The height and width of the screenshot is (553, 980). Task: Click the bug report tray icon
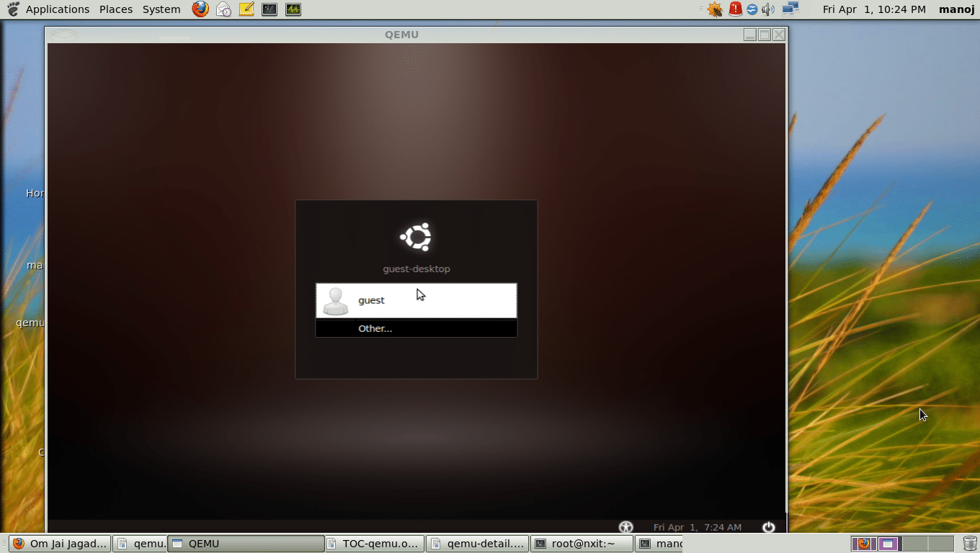(715, 9)
